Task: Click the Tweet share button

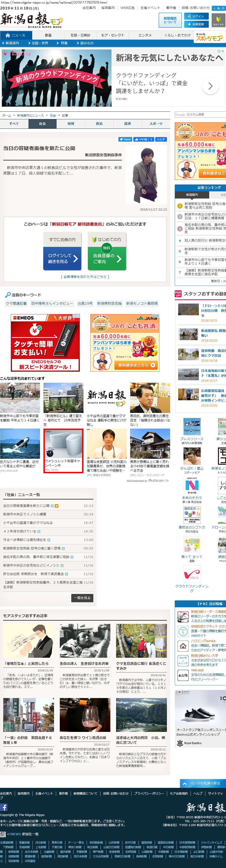Action: pos(125,139)
